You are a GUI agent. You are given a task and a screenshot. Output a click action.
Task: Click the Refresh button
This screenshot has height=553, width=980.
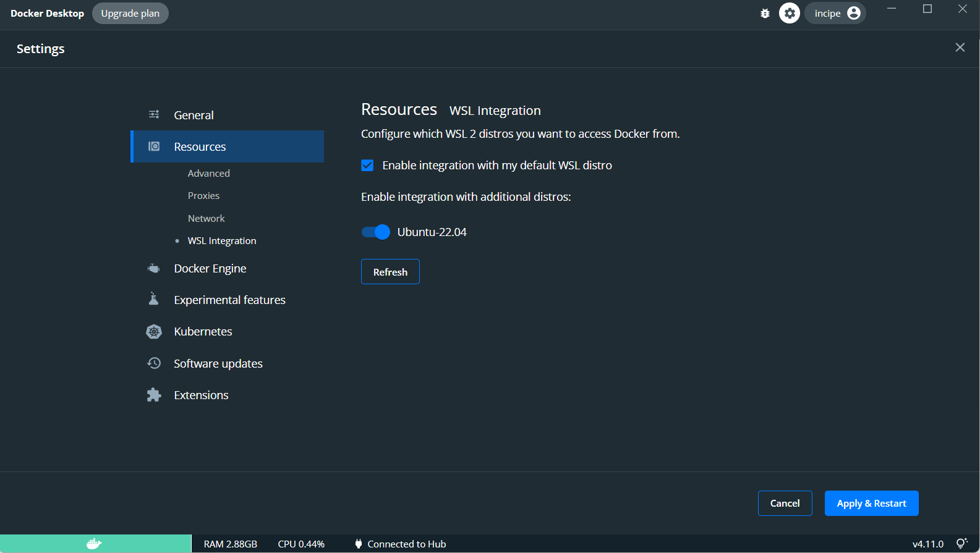390,272
